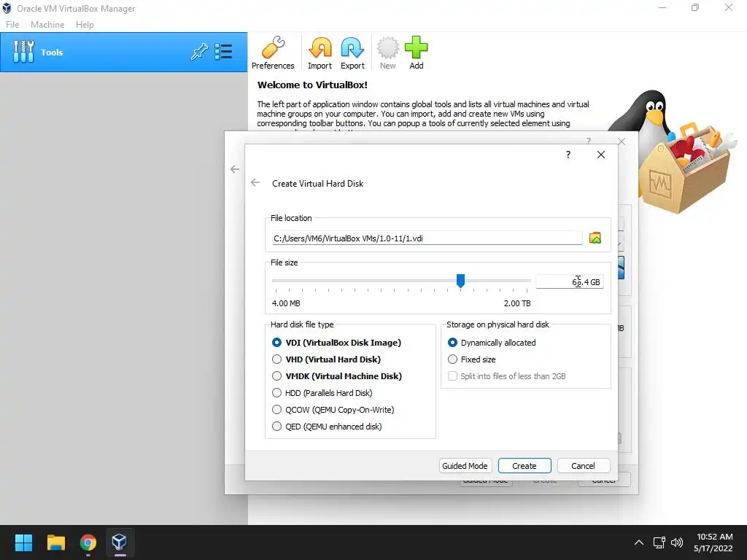This screenshot has height=560, width=747.
Task: Click the New machine toolbar icon
Action: [387, 52]
